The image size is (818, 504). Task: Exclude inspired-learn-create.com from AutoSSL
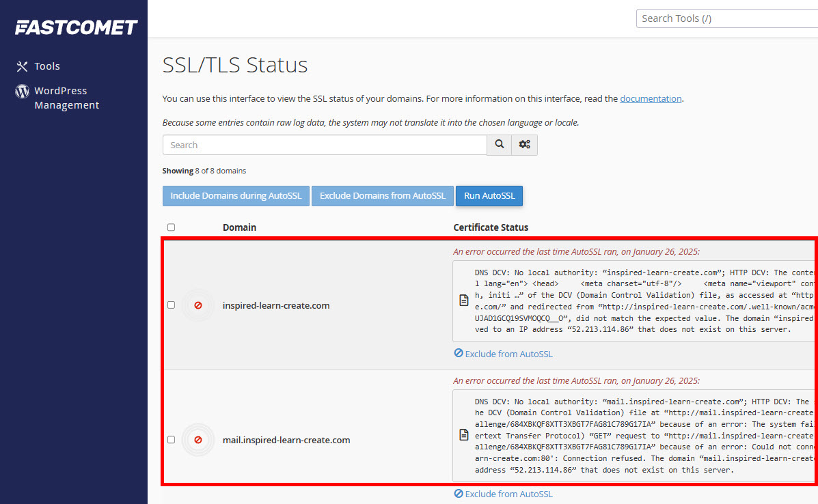pyautogui.click(x=504, y=354)
